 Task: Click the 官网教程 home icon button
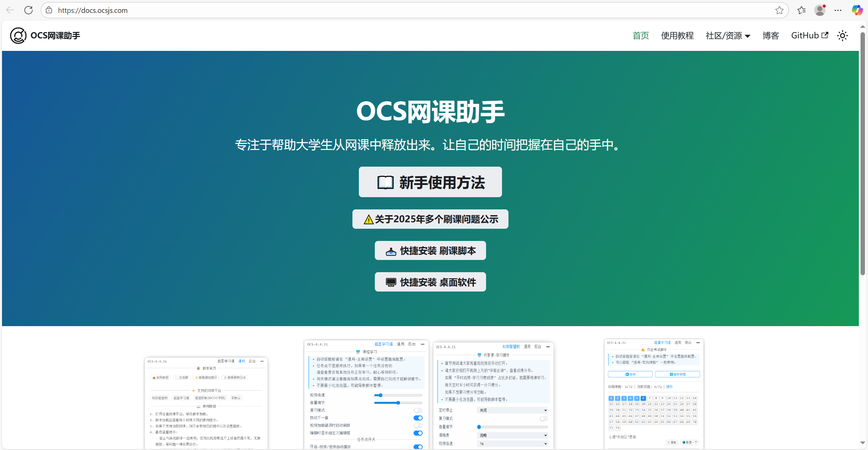[160, 377]
